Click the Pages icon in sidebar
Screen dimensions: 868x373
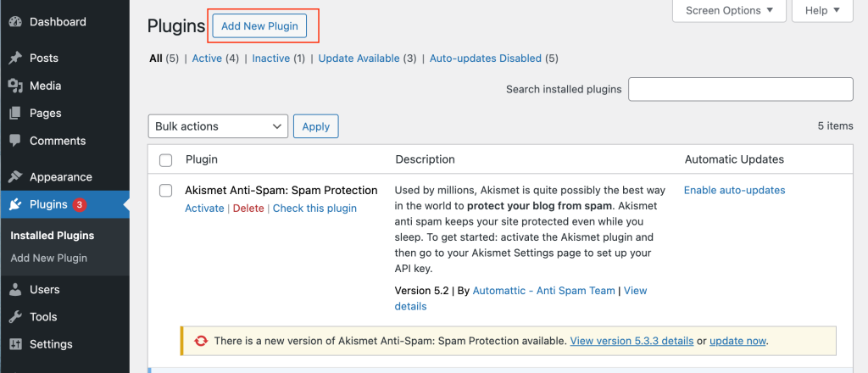[15, 114]
